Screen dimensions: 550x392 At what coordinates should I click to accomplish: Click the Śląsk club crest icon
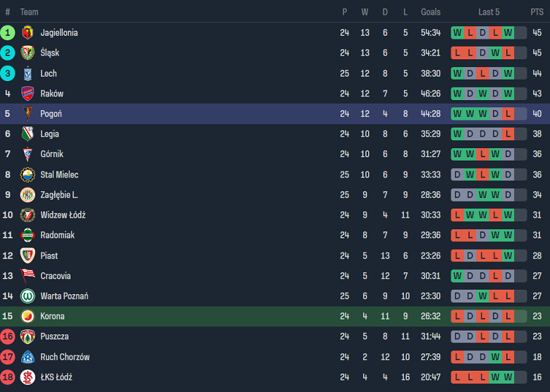coord(28,53)
